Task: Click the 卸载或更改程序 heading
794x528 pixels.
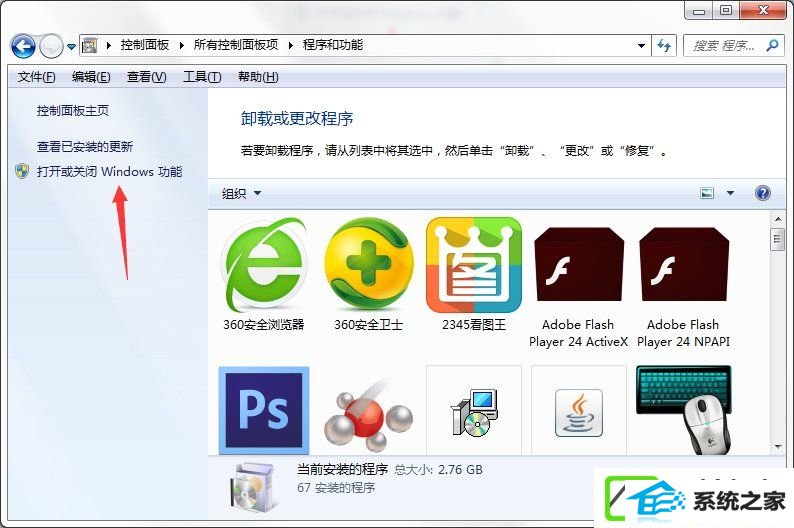Action: (x=297, y=118)
